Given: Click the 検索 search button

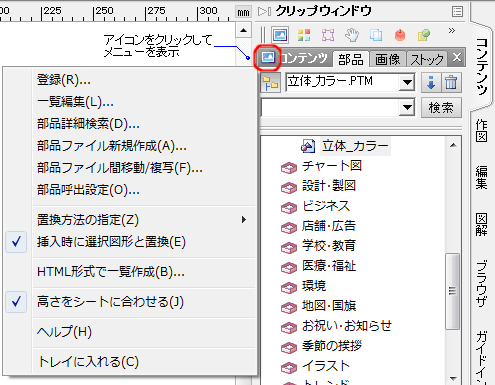Looking at the screenshot, I should click(441, 108).
